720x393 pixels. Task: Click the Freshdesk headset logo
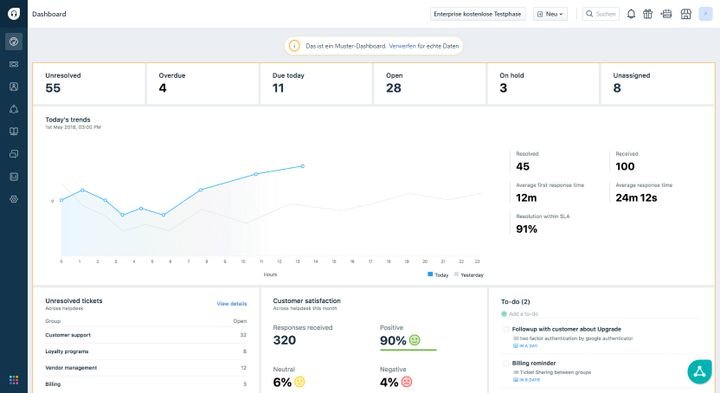coord(14,14)
